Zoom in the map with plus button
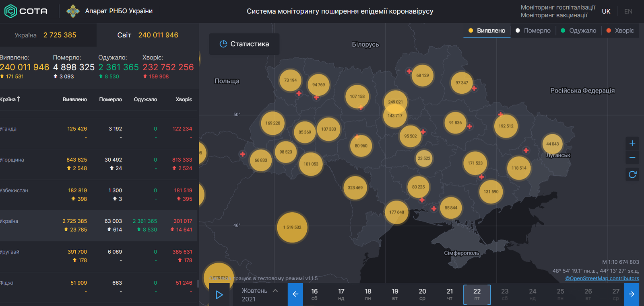Viewport: 644px width, 306px height. click(x=632, y=144)
